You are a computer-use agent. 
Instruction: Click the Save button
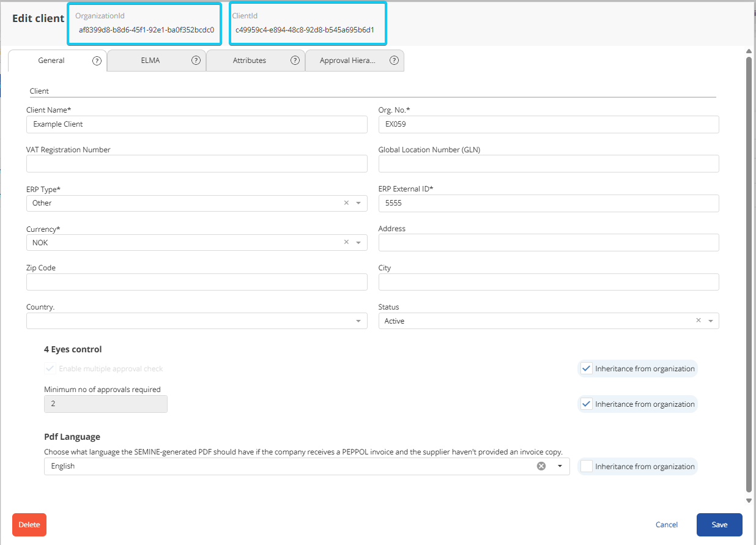719,525
